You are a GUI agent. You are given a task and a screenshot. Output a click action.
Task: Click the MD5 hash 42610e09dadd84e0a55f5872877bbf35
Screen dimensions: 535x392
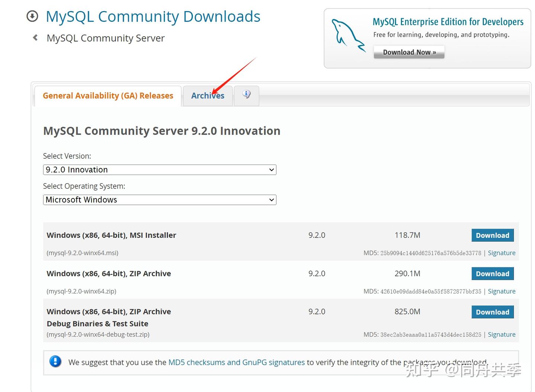pyautogui.click(x=431, y=291)
